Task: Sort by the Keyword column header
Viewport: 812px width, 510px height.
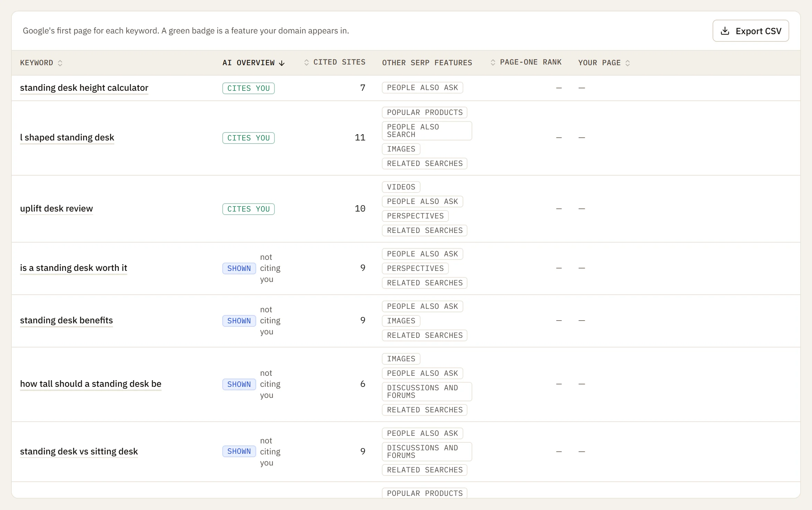Action: [41, 63]
